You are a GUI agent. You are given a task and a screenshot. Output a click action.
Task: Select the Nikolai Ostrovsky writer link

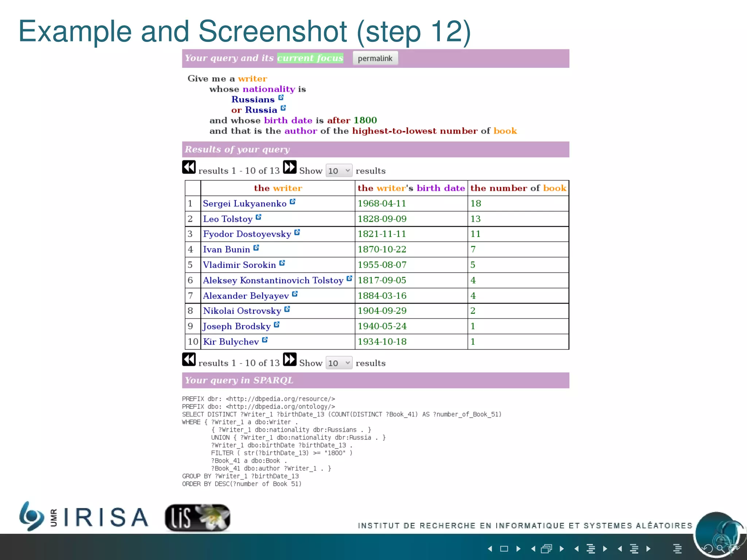[242, 311]
